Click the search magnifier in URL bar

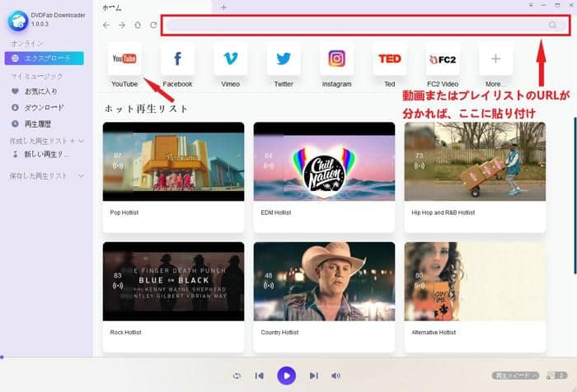(x=553, y=25)
